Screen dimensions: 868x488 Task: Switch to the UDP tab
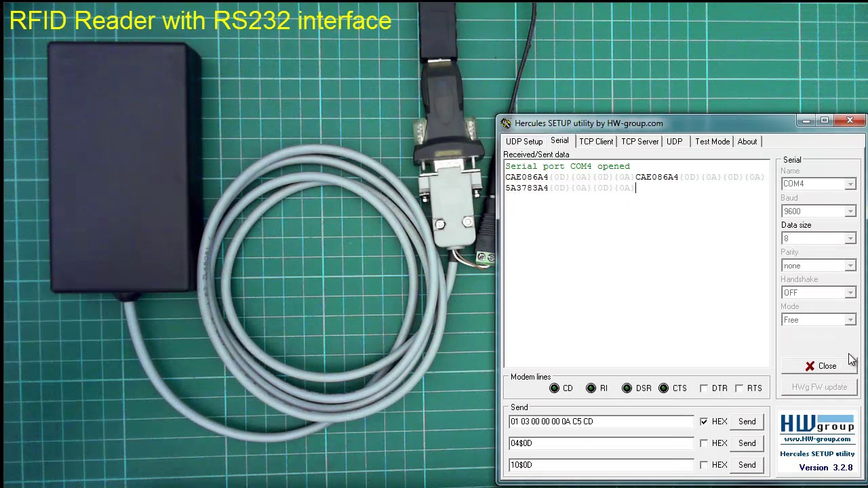674,142
